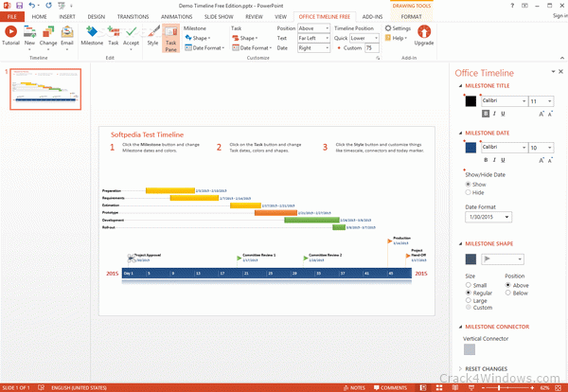The image size is (568, 392).
Task: Toggle italic for Milestone Date
Action: [x=494, y=160]
